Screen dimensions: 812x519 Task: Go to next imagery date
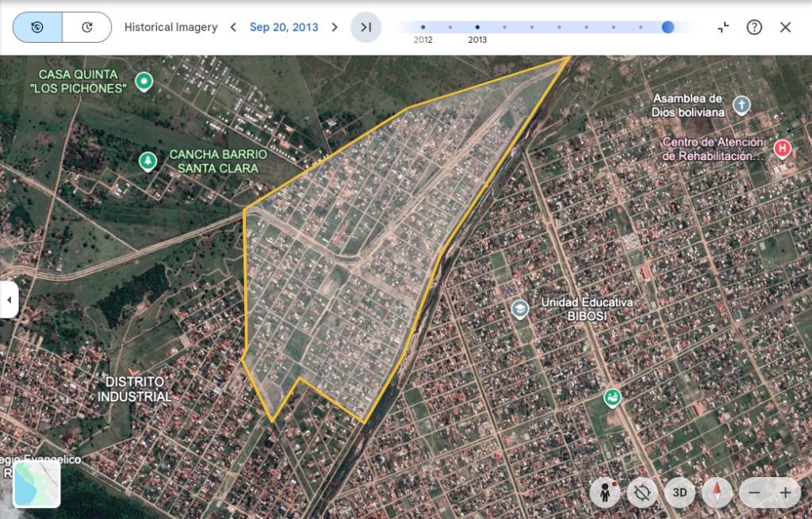(x=335, y=27)
